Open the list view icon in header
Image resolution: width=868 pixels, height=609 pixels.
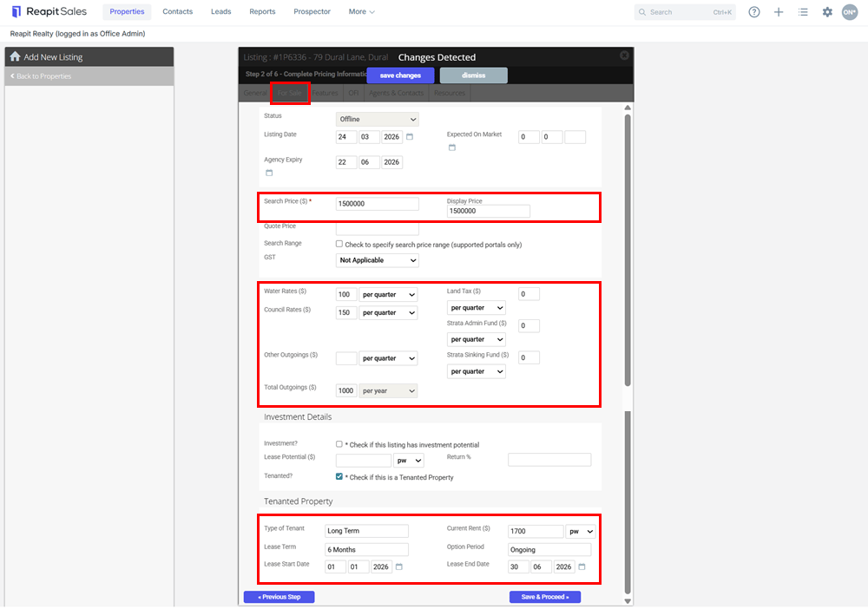pyautogui.click(x=803, y=11)
